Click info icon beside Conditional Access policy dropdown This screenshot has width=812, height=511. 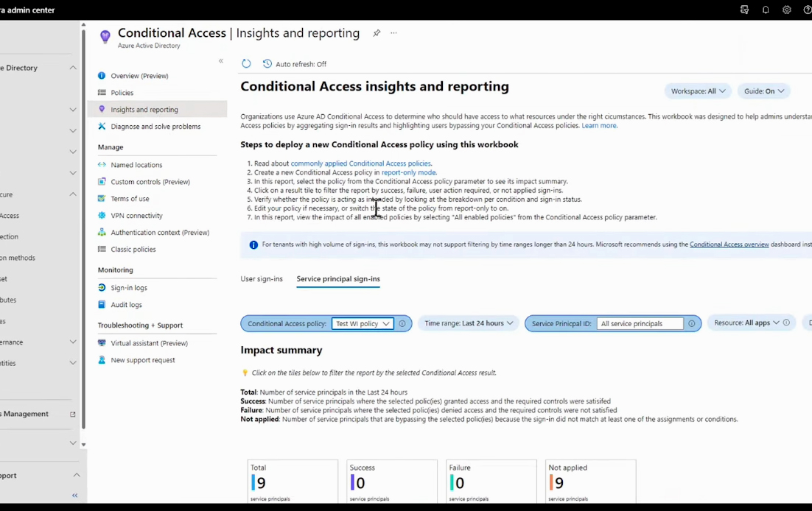click(x=402, y=323)
